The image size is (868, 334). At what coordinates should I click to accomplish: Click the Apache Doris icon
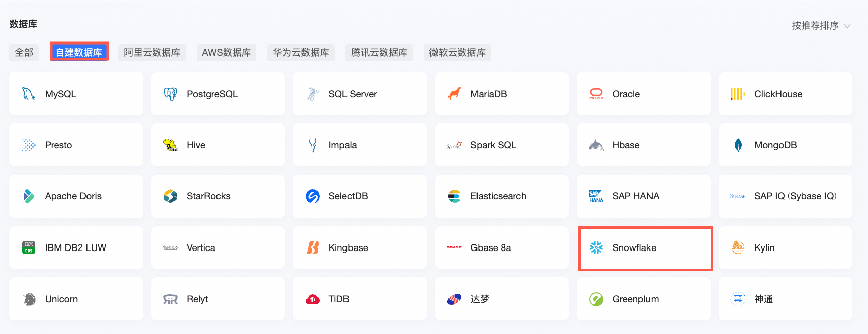tap(29, 196)
